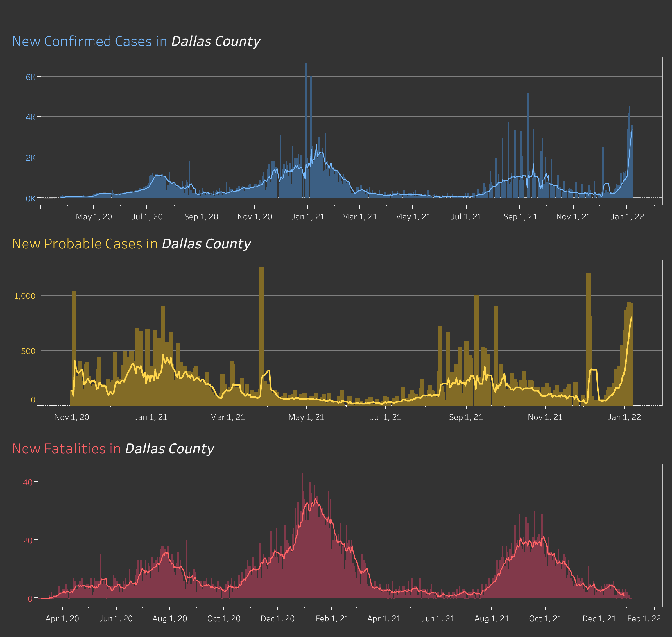The height and width of the screenshot is (637, 672).
Task: Select the 2K label on confirmed cases axis
Action: [x=31, y=158]
